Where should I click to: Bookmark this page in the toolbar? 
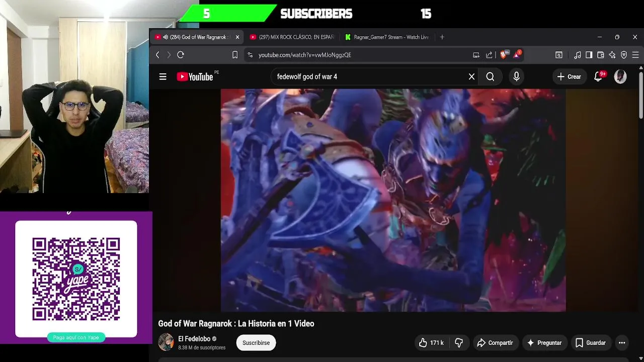point(235,55)
